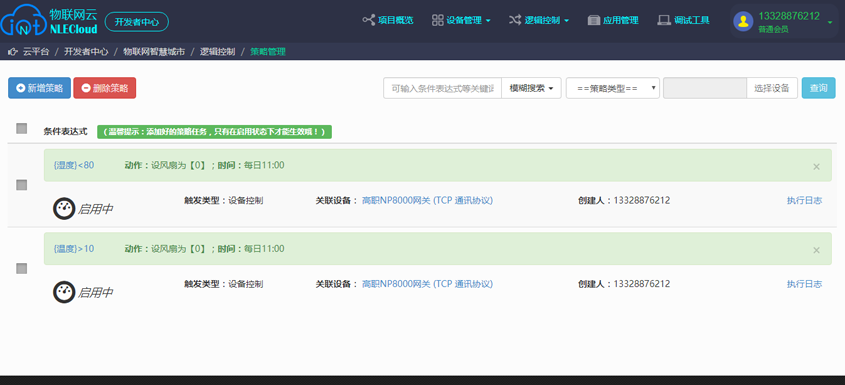Check the {温度}>10 strategy checkbox
This screenshot has height=385, width=845.
point(22,269)
